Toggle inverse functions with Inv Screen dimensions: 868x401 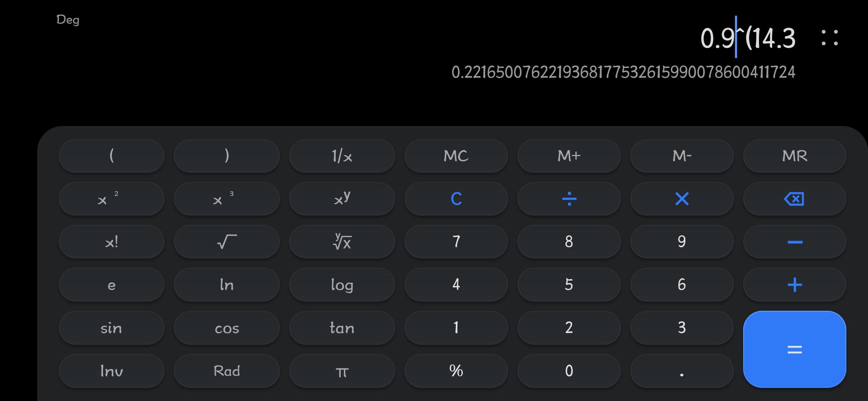click(x=111, y=371)
